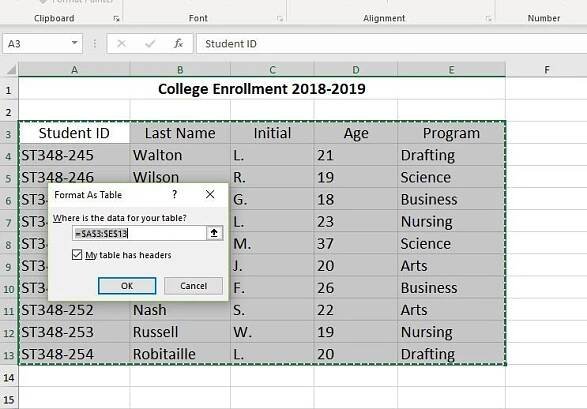This screenshot has width=587, height=409.
Task: Click cell ST348-254
Action: (74, 354)
